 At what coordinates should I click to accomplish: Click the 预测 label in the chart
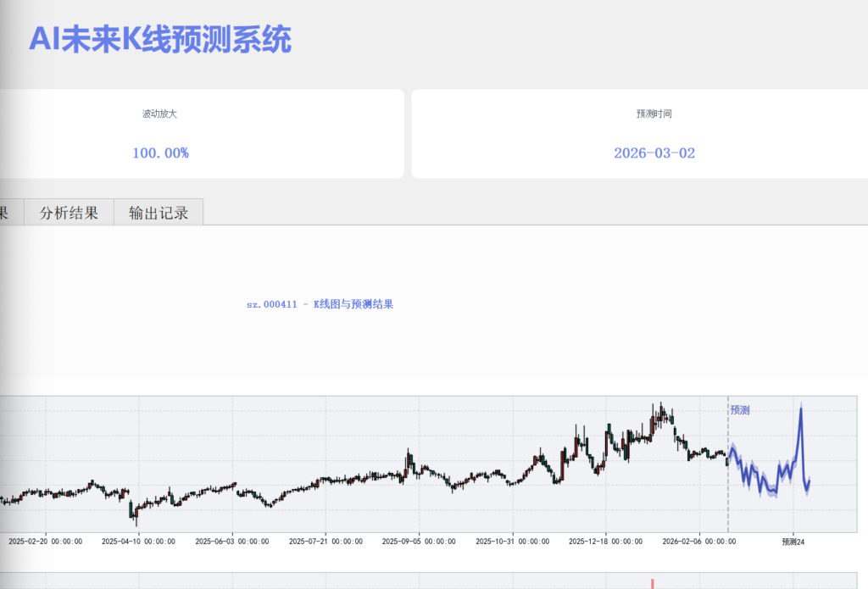739,410
